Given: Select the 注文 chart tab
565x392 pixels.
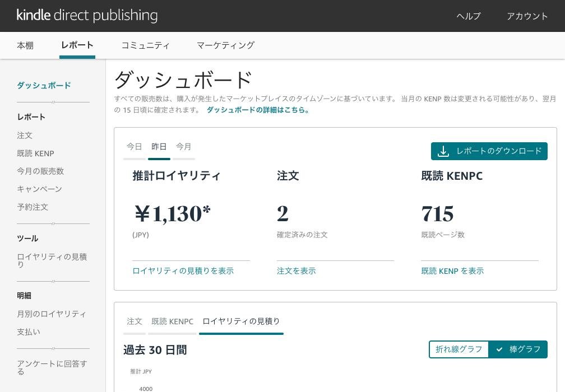Looking at the screenshot, I should [x=135, y=321].
